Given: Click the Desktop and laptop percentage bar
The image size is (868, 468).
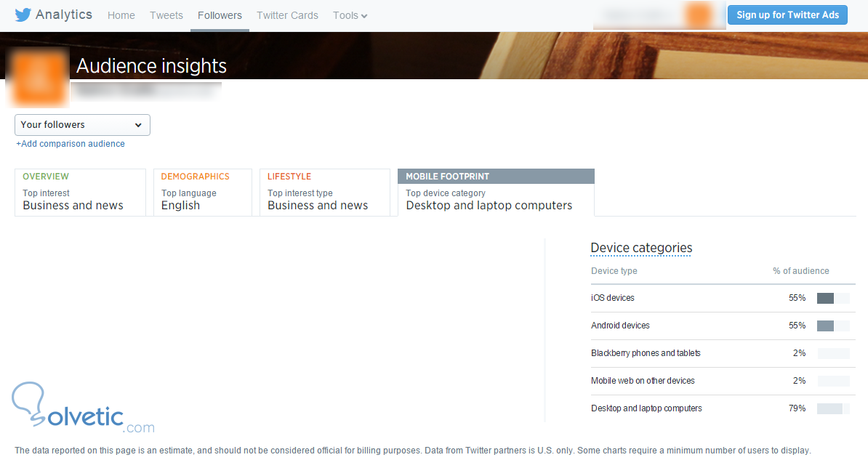Looking at the screenshot, I should coord(833,409).
